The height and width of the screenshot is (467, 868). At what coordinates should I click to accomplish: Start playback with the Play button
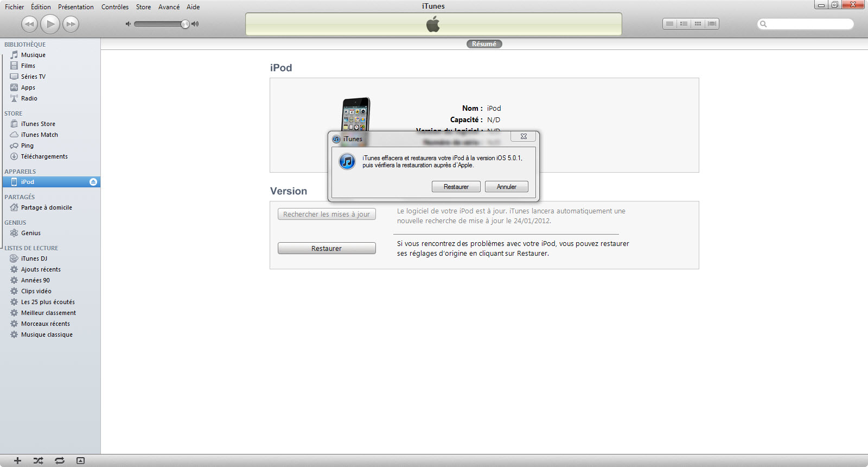50,24
